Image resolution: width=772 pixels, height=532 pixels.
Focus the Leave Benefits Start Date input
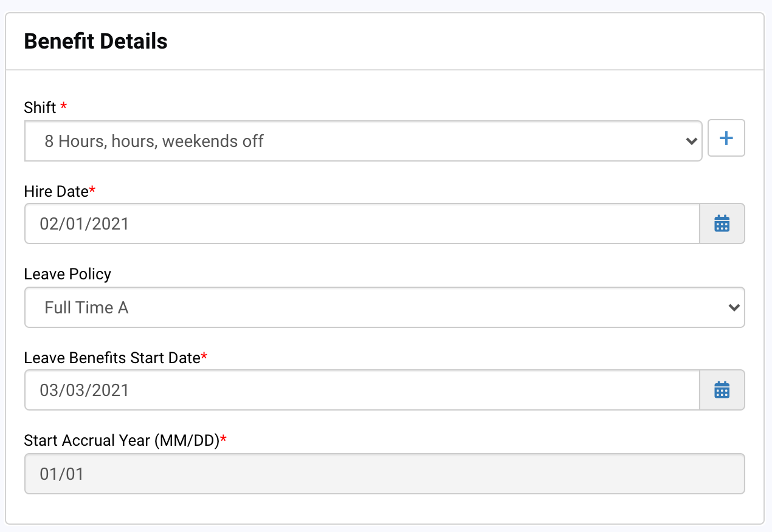point(362,390)
